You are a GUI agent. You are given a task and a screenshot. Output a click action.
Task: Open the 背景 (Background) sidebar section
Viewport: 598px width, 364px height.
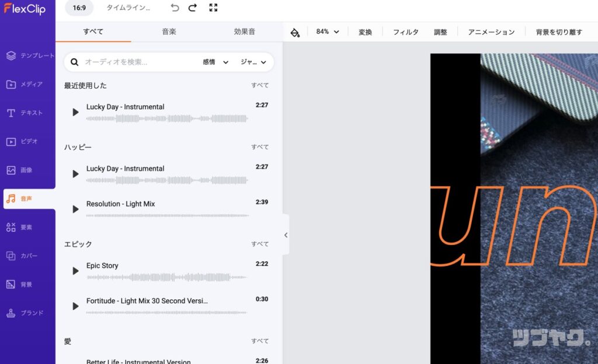point(19,285)
